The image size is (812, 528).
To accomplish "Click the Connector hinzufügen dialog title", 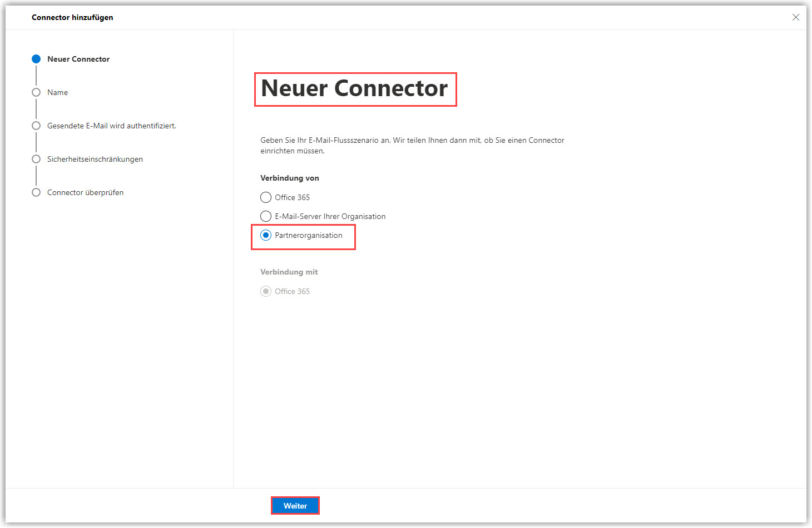I will pos(72,17).
